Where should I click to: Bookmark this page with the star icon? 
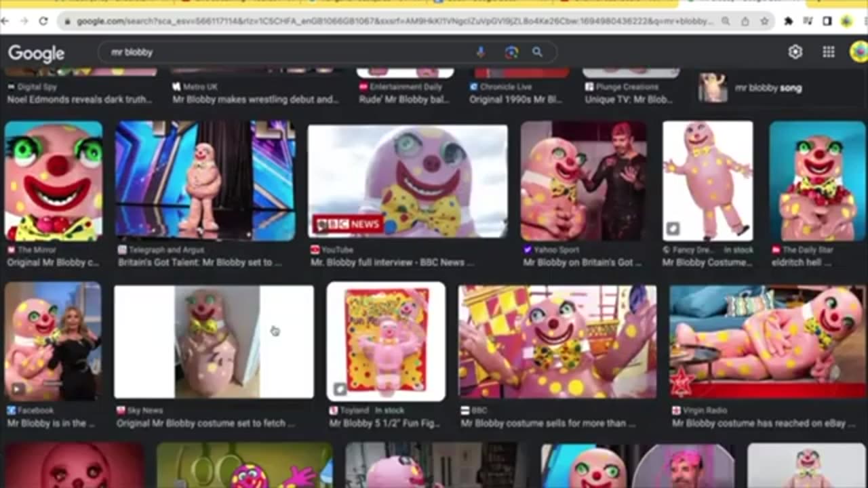pos(764,21)
